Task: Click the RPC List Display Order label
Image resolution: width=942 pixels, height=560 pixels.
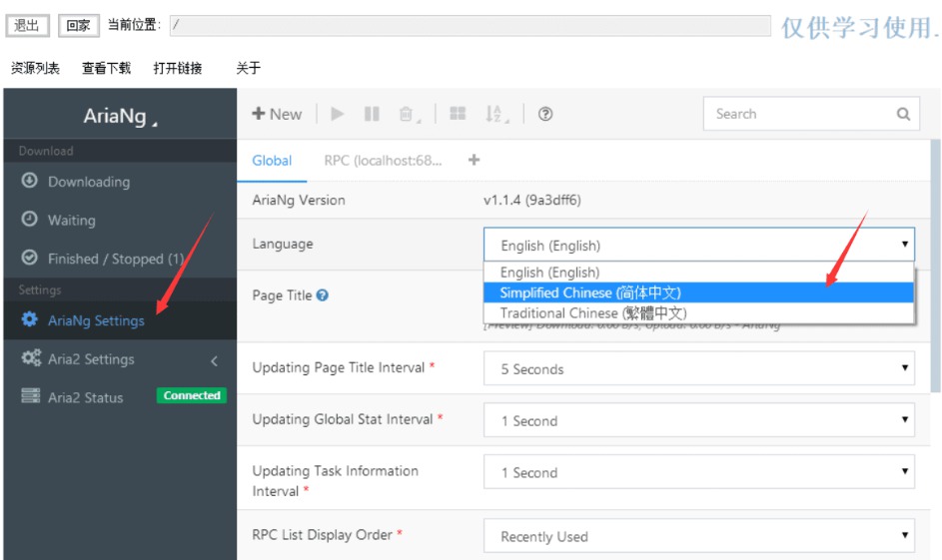Action: (322, 534)
